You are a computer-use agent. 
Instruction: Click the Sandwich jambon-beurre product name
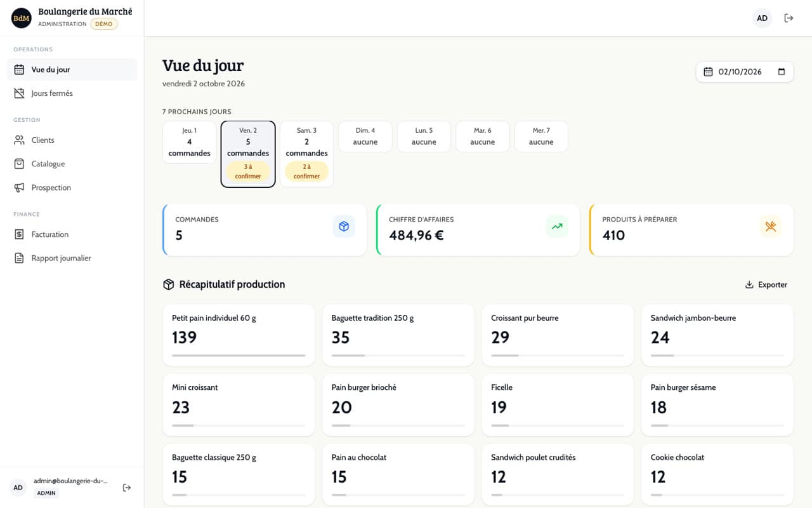(693, 318)
